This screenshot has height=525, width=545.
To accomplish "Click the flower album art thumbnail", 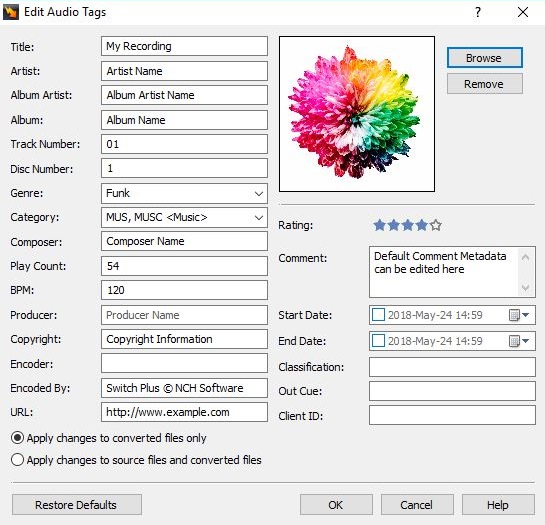I will [357, 114].
